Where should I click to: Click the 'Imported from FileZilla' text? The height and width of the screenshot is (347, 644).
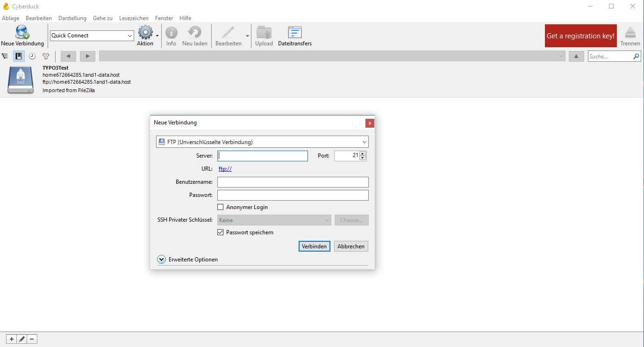point(69,90)
